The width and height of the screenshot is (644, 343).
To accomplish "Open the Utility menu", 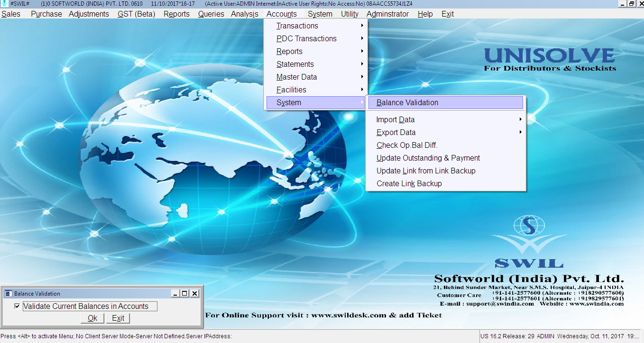I will click(x=350, y=14).
